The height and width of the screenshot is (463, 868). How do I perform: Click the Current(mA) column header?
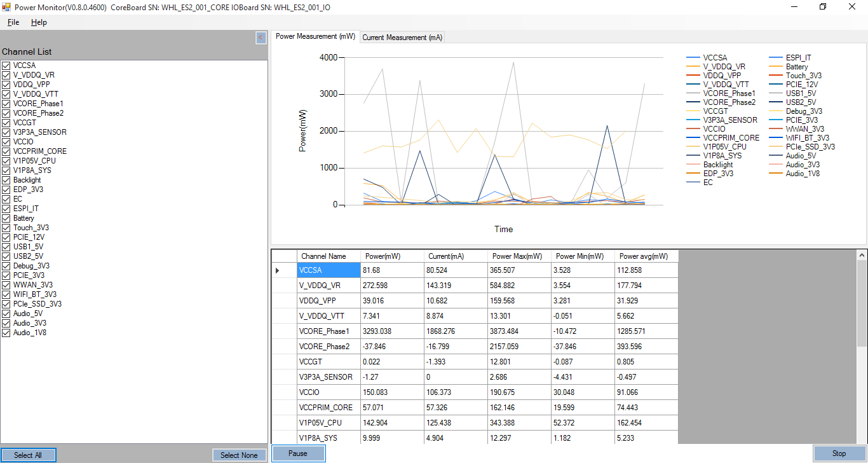point(456,256)
